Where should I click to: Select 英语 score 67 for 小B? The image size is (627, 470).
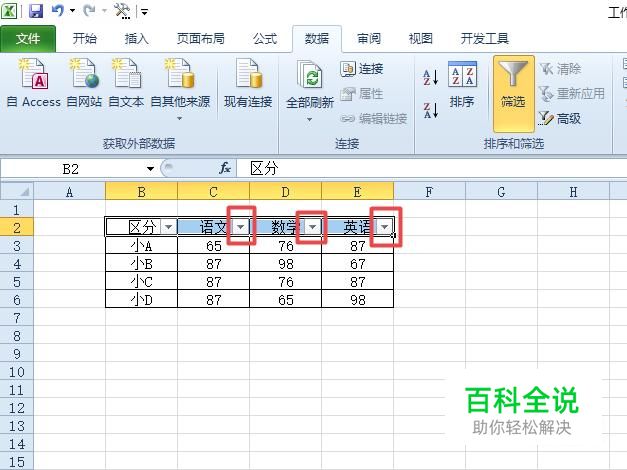[357, 264]
